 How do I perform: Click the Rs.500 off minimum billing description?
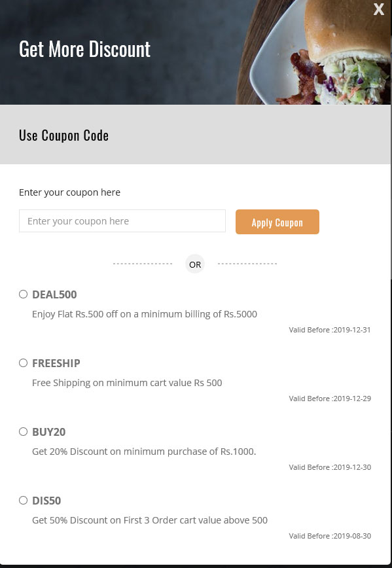click(145, 314)
